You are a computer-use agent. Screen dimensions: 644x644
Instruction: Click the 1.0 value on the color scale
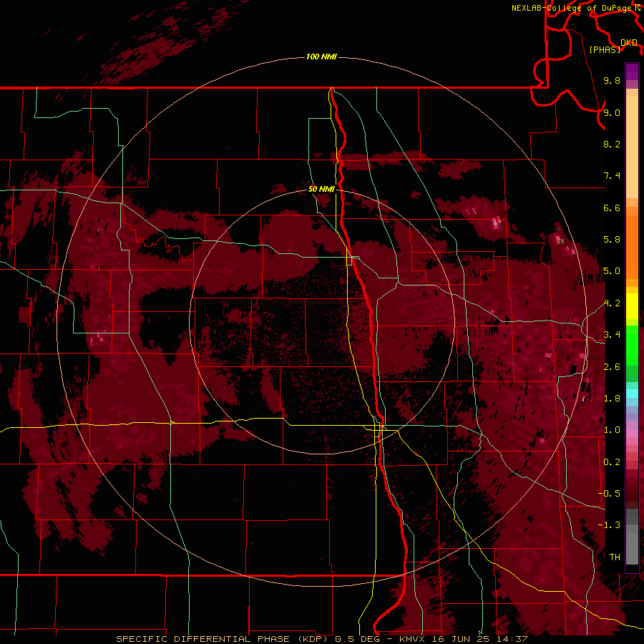pyautogui.click(x=612, y=430)
